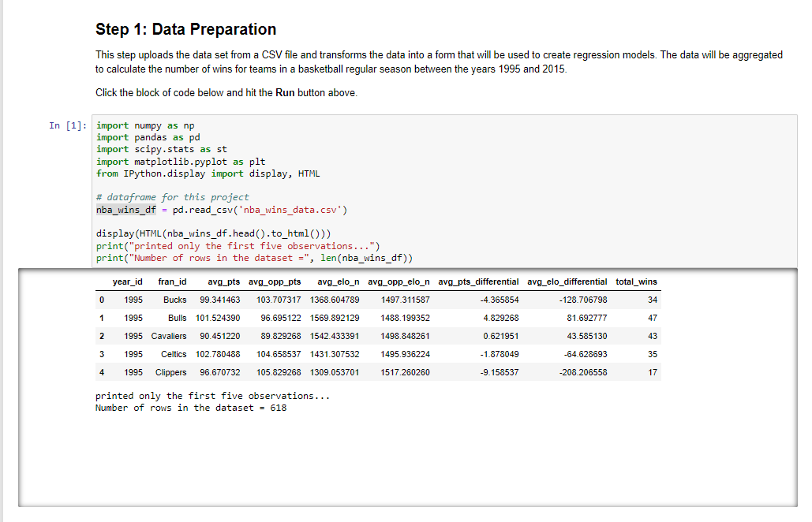Click row index 0 in table
The height and width of the screenshot is (522, 812).
coord(102,300)
